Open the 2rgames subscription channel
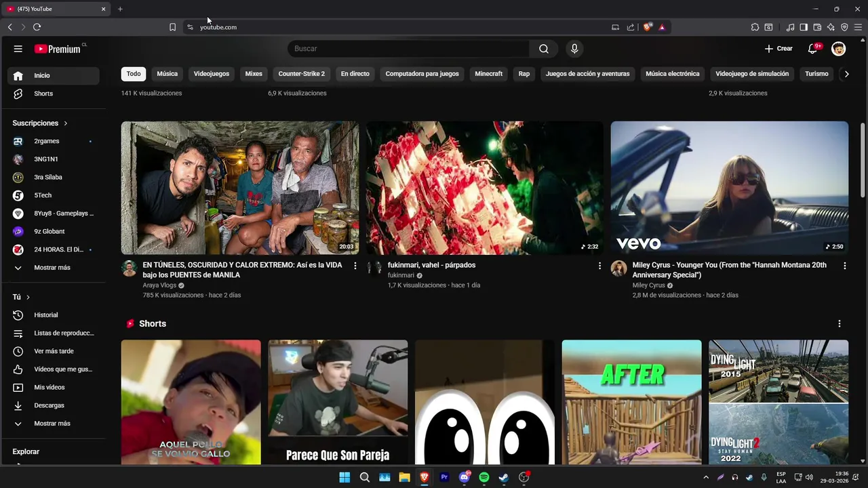The image size is (868, 488). coord(54,141)
